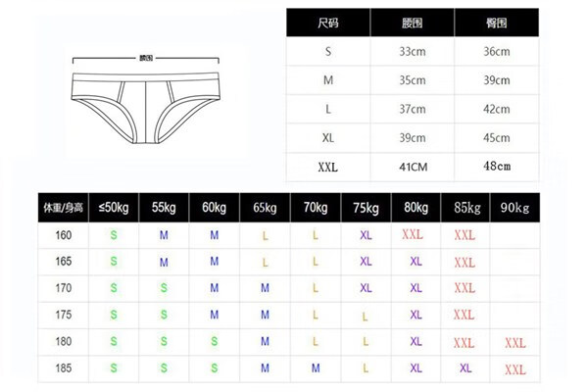The width and height of the screenshot is (588, 392).
Task: Click the 160 height row label
Action: tap(62, 236)
